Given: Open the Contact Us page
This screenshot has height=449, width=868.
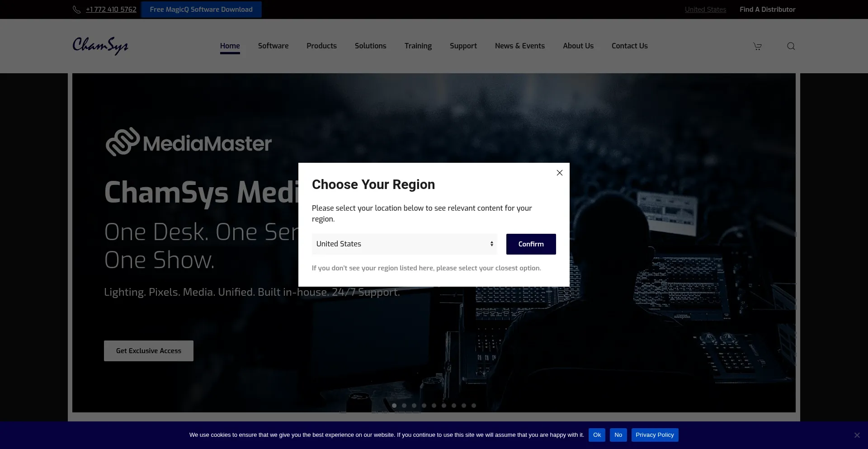Looking at the screenshot, I should point(630,46).
